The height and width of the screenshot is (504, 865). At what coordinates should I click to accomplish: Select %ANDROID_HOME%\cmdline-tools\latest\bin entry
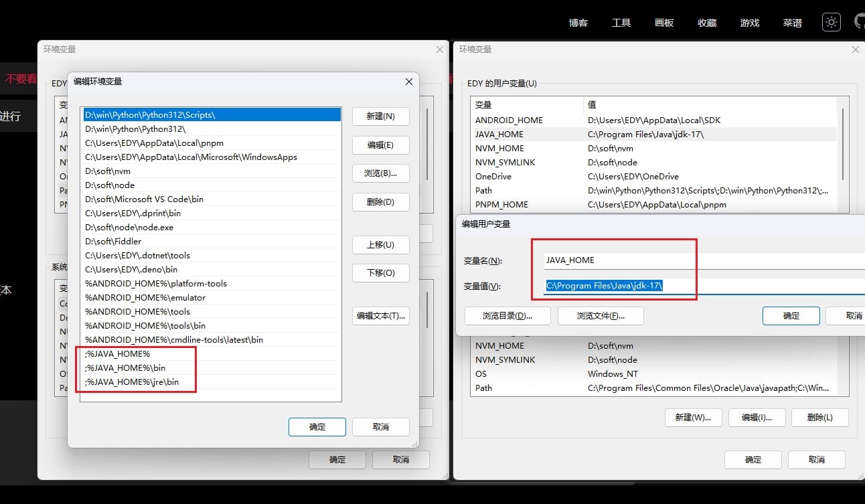point(211,339)
